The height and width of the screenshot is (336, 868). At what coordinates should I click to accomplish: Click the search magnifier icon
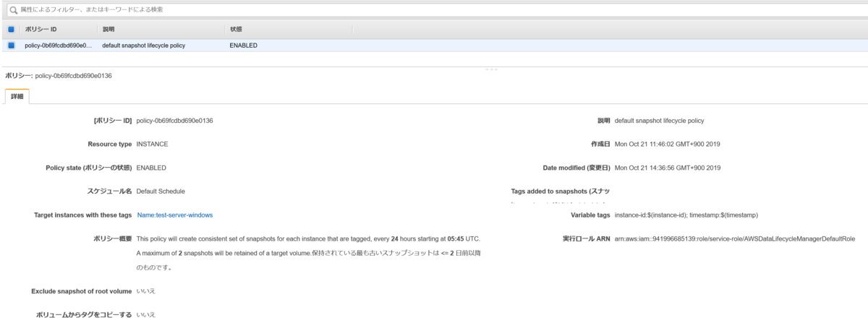(x=12, y=9)
